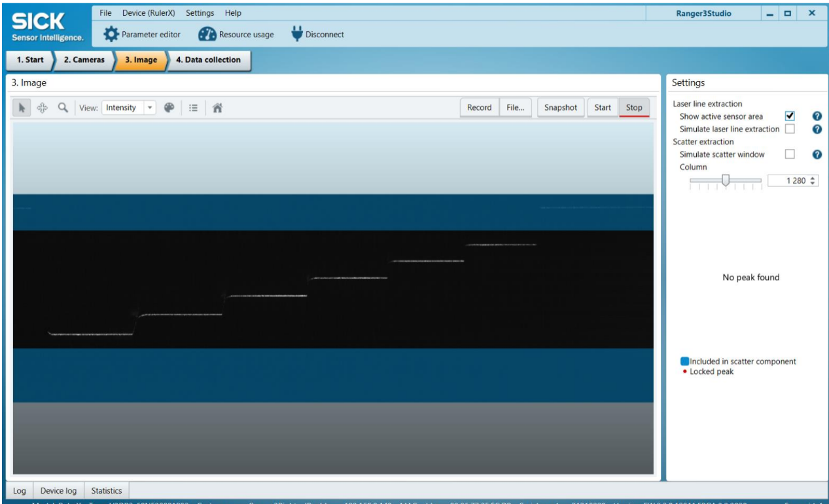Image resolution: width=829 pixels, height=504 pixels.
Task: Click the Column slider handle
Action: point(725,180)
